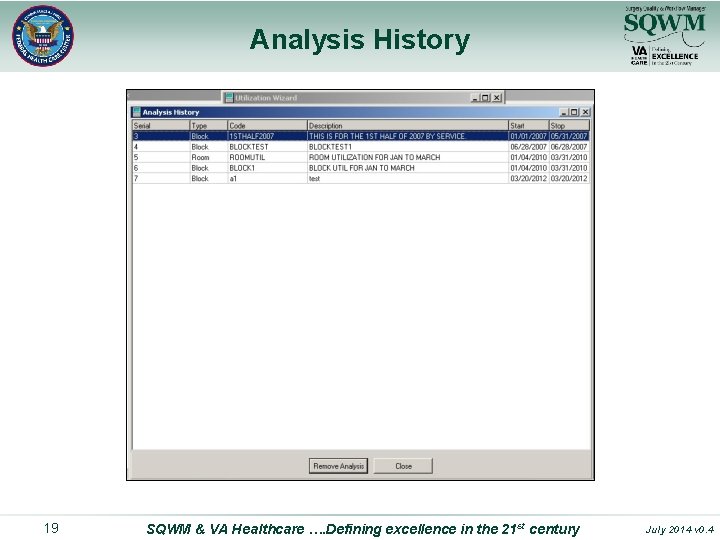Click description 'BLOCK UTIL FOR JAN TO MARCH'
The height and width of the screenshot is (540, 720).
pyautogui.click(x=361, y=168)
